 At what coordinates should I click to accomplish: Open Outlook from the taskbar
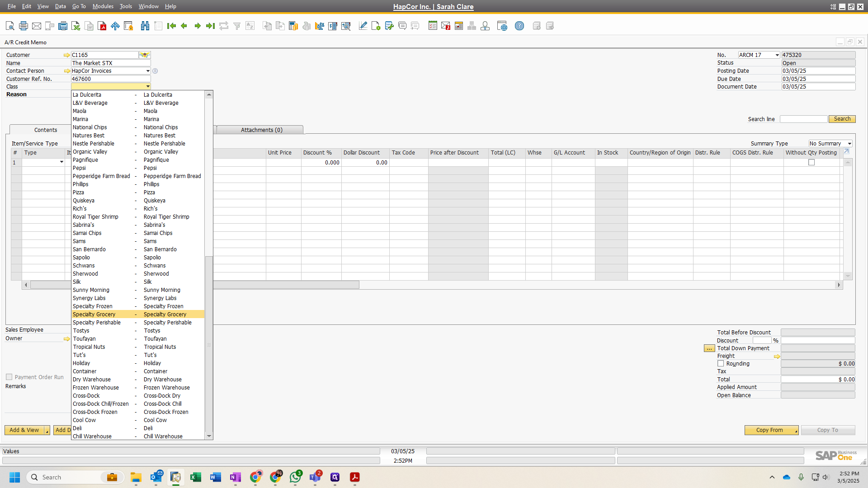(x=156, y=477)
